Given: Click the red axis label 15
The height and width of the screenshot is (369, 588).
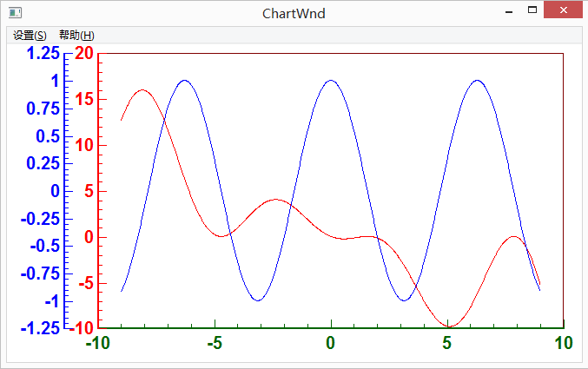Looking at the screenshot, I should pyautogui.click(x=84, y=99).
